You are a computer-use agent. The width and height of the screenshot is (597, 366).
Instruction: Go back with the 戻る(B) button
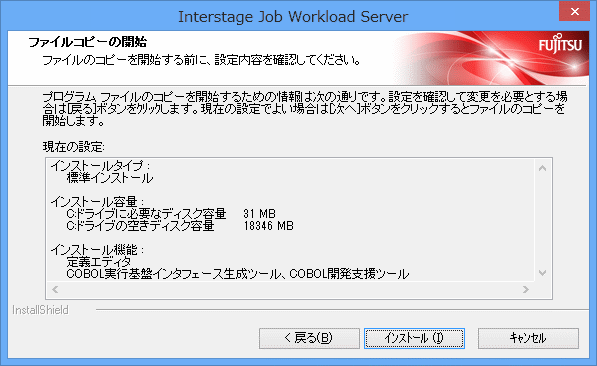[309, 338]
